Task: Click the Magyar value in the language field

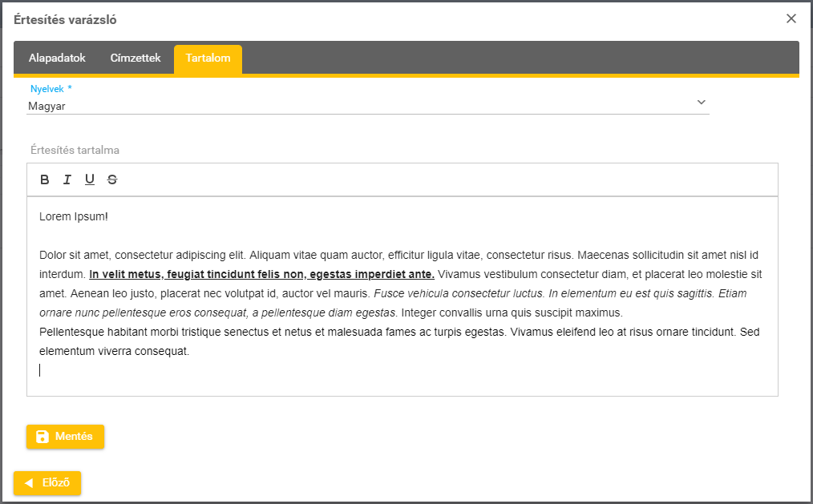Action: pos(47,105)
